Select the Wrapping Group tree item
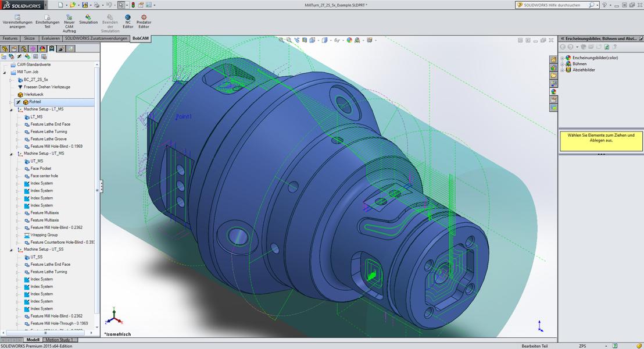The image size is (644, 349). pos(44,235)
